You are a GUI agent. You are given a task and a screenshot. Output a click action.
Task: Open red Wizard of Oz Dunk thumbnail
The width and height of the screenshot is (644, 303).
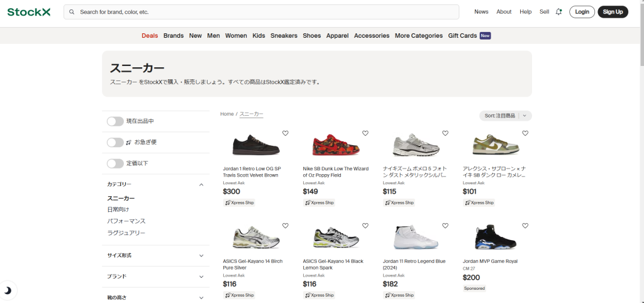coord(335,145)
